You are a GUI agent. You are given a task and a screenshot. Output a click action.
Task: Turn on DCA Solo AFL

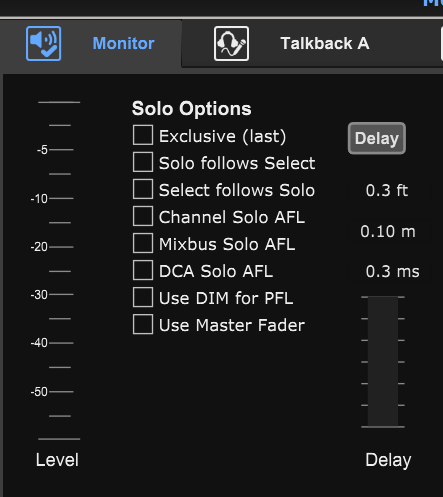(143, 270)
